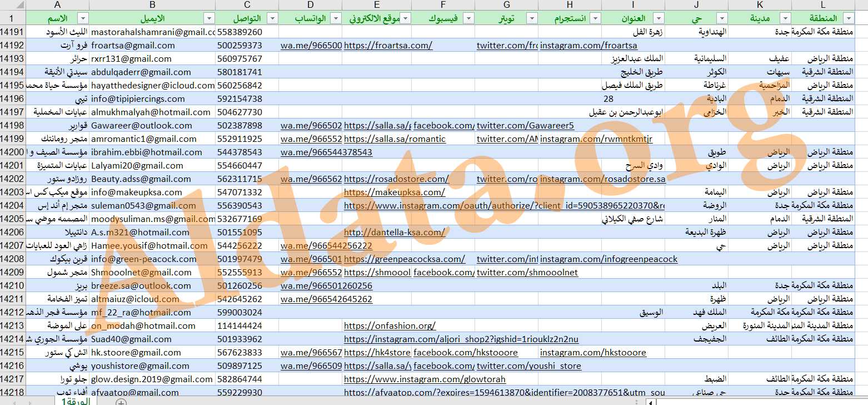Open the filter dropdown for موقع الالكتروني column
Image resolution: width=868 pixels, height=405 pixels.
tap(406, 18)
